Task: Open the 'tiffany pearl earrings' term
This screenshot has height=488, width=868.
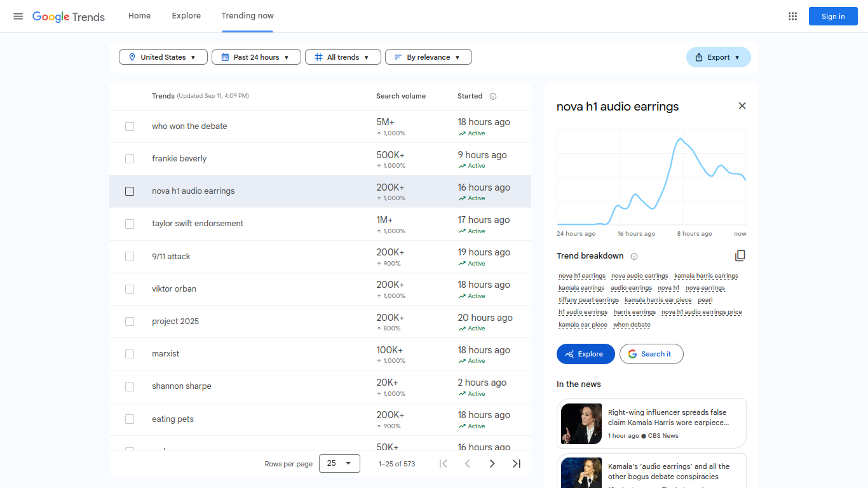Action: tap(588, 300)
